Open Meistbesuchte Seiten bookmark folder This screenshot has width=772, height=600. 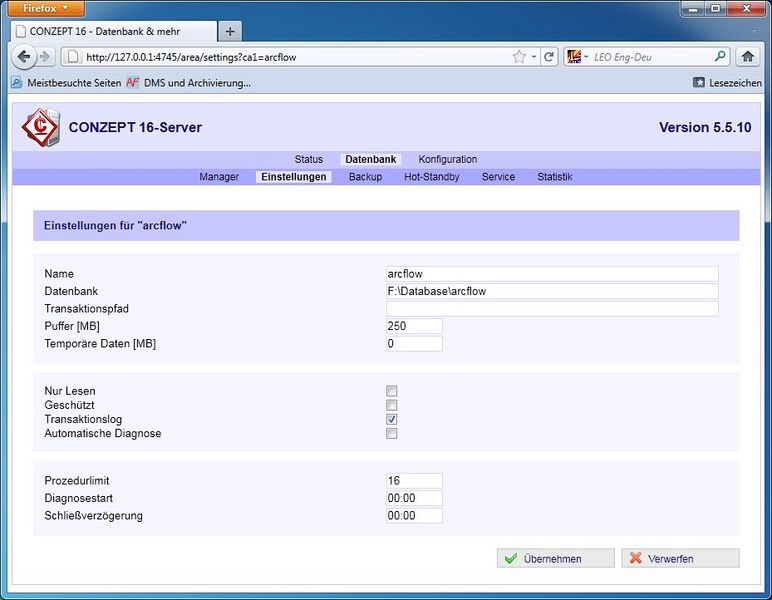point(66,83)
